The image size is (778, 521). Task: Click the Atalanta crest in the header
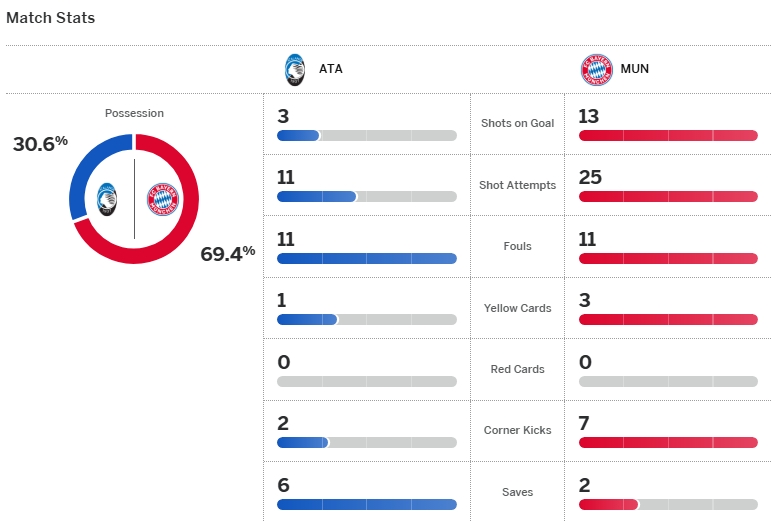click(x=296, y=69)
